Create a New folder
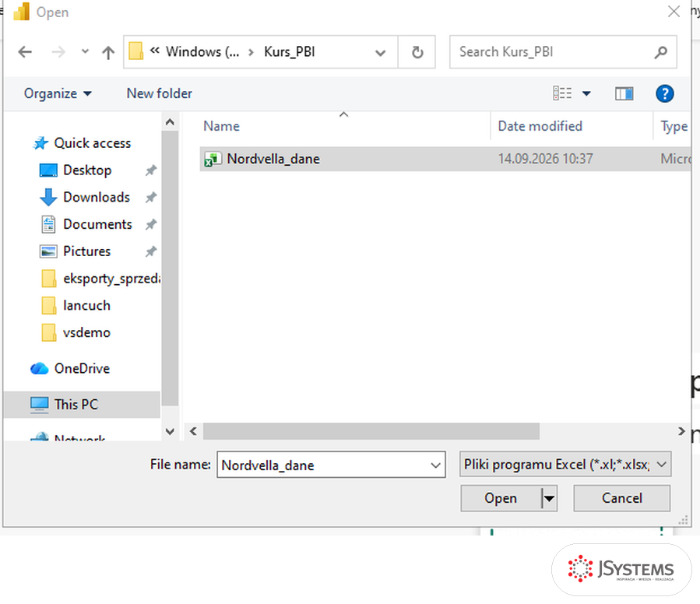Image resolution: width=700 pixels, height=604 pixels. [x=160, y=93]
